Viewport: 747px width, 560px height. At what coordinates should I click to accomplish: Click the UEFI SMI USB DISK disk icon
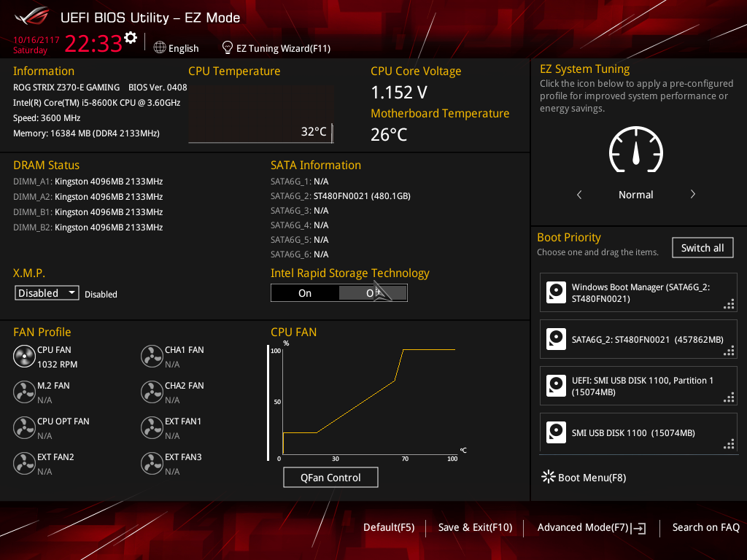(x=556, y=386)
